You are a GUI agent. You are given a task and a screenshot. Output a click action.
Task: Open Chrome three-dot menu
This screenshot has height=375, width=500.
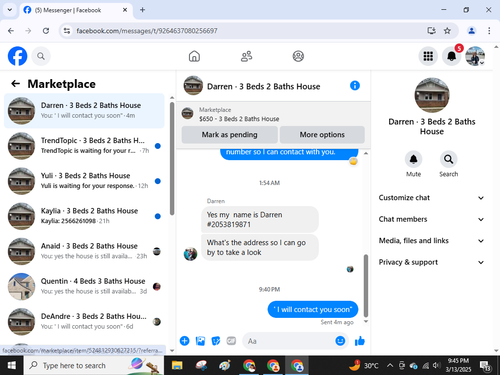pyautogui.click(x=489, y=31)
